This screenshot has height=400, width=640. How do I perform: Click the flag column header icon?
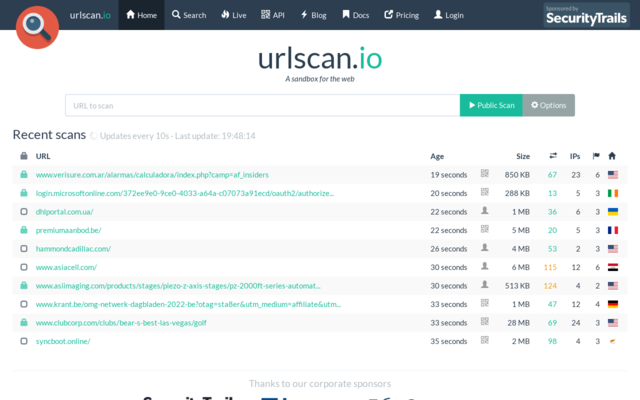click(x=596, y=156)
